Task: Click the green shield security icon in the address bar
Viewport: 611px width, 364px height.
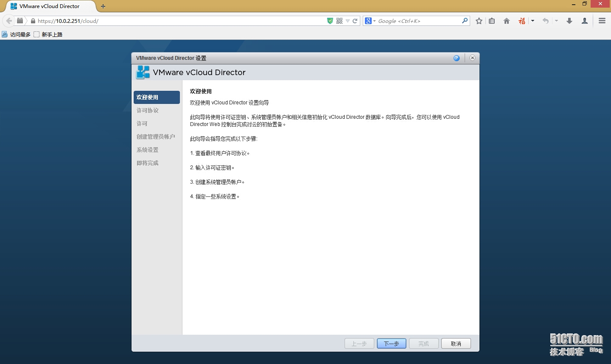Action: (x=330, y=21)
